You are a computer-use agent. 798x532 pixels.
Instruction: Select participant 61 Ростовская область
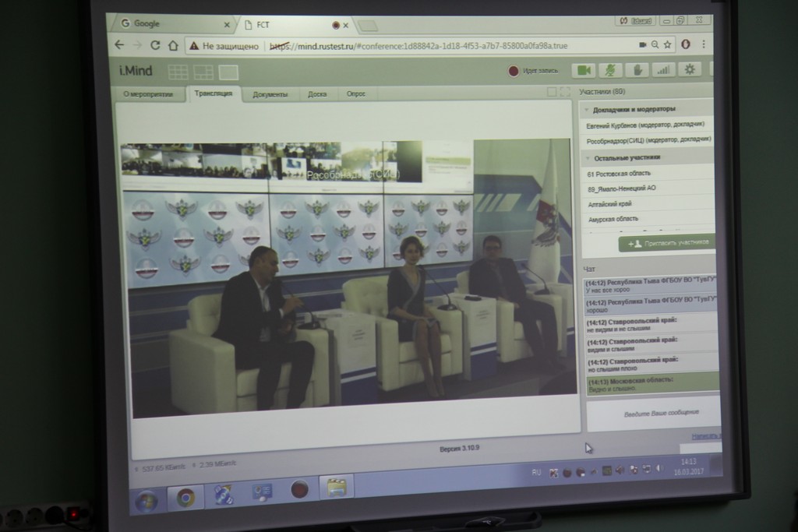pyautogui.click(x=619, y=174)
